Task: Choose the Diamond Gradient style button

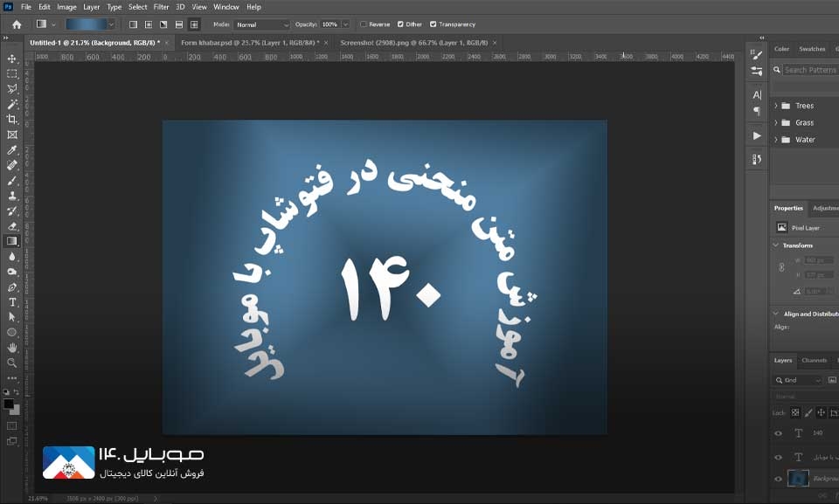Action: tap(194, 24)
